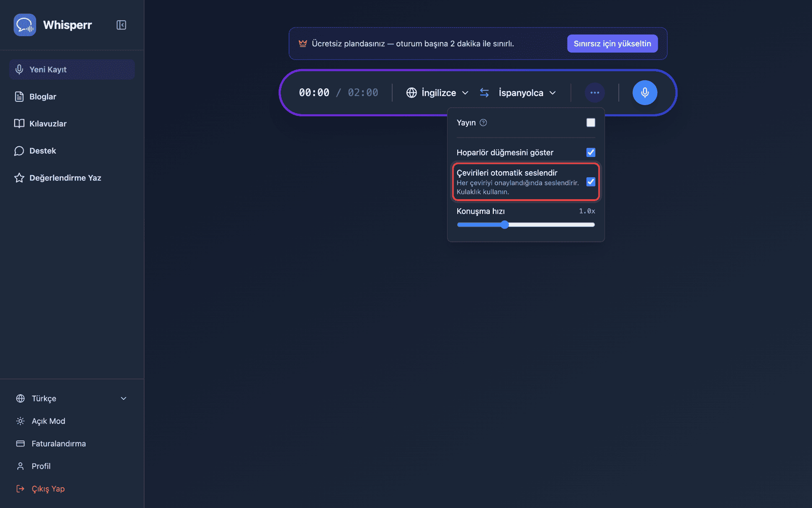This screenshot has width=812, height=508.
Task: Click the Whisperr title text
Action: click(67, 25)
